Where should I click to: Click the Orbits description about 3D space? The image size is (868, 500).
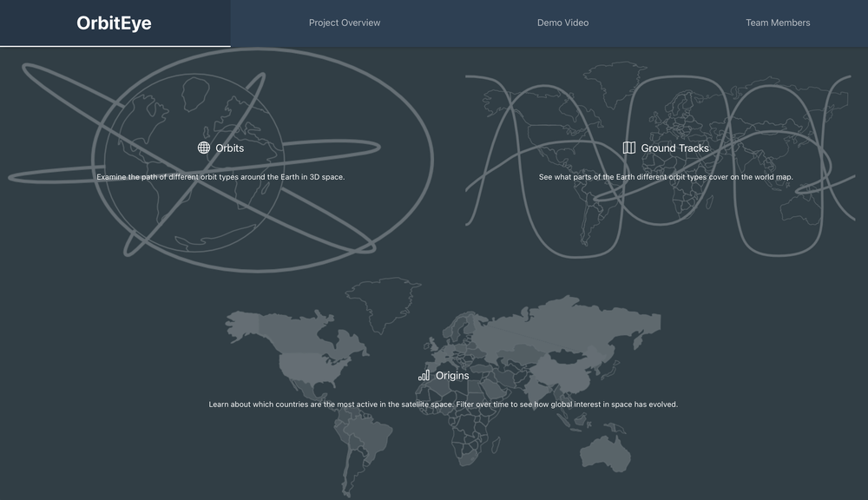[x=220, y=177]
